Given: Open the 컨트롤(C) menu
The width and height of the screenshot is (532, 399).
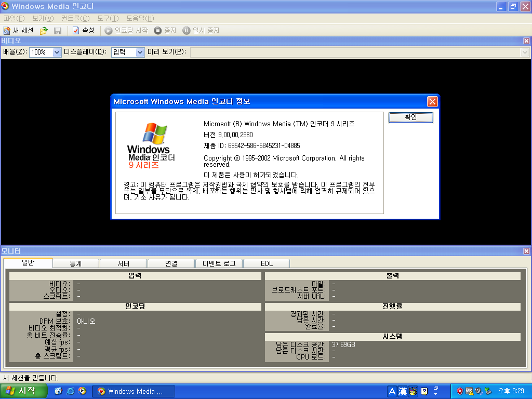Looking at the screenshot, I should click(x=75, y=18).
